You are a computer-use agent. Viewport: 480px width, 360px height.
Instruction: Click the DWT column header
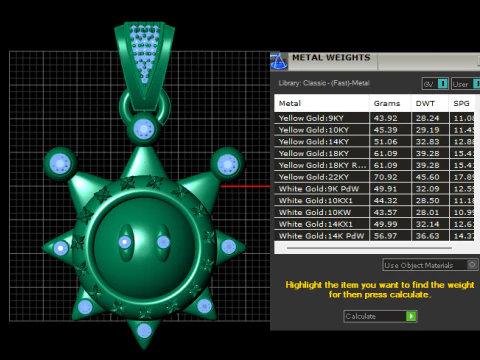point(430,103)
